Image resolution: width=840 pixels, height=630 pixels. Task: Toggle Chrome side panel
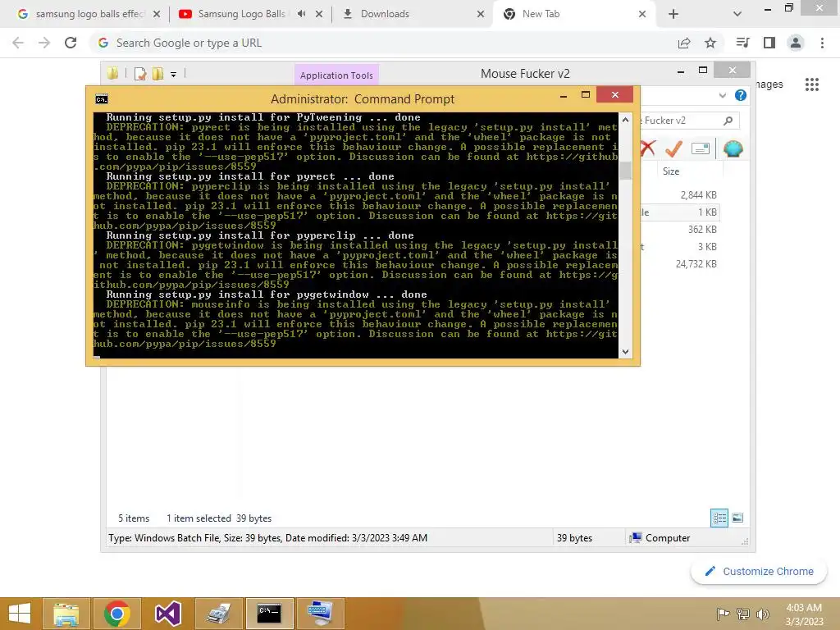coord(769,43)
